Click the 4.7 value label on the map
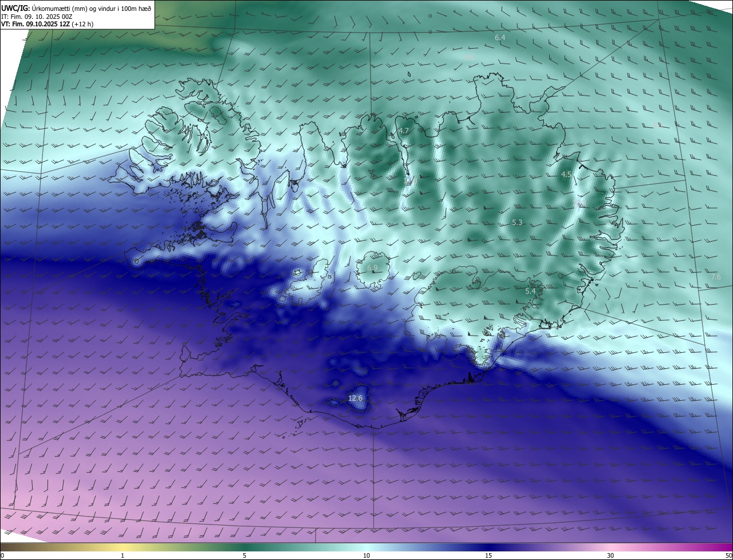Screen dimensions: 733x560 point(404,131)
